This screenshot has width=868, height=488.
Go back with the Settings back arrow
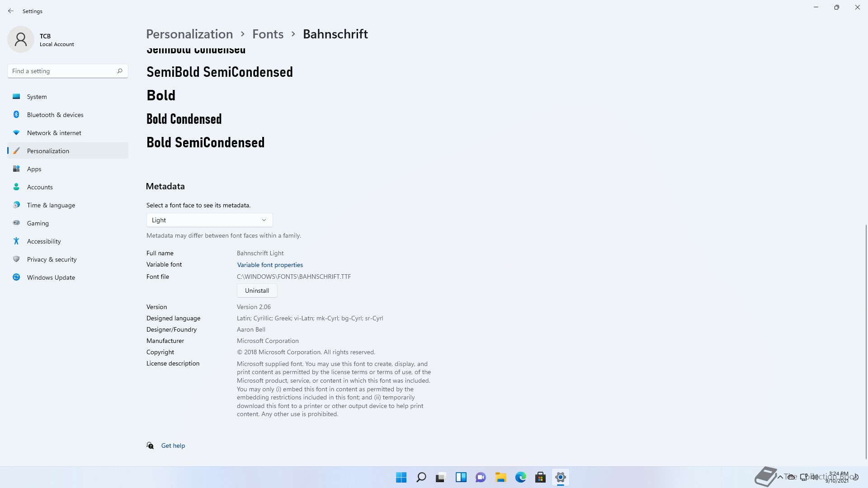[x=11, y=11]
